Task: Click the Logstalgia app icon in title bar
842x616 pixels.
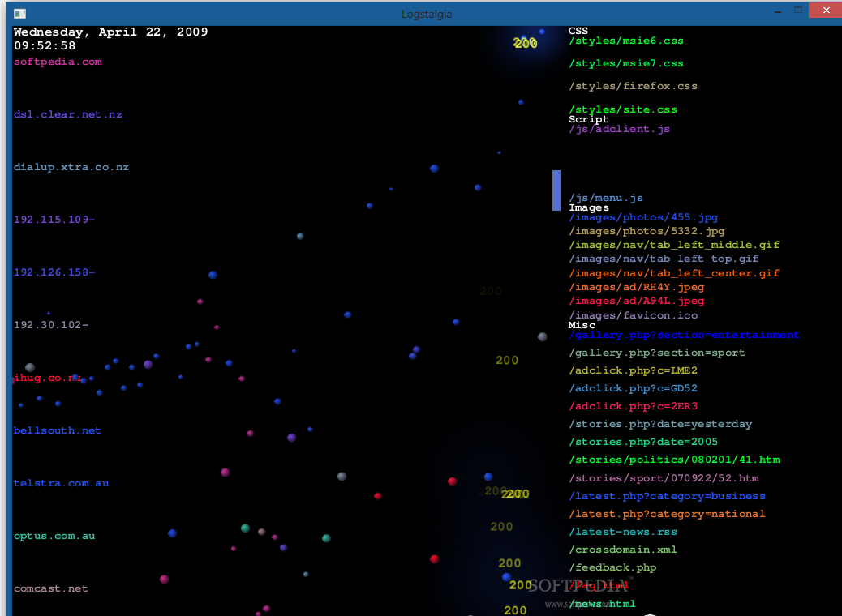Action: click(x=19, y=13)
